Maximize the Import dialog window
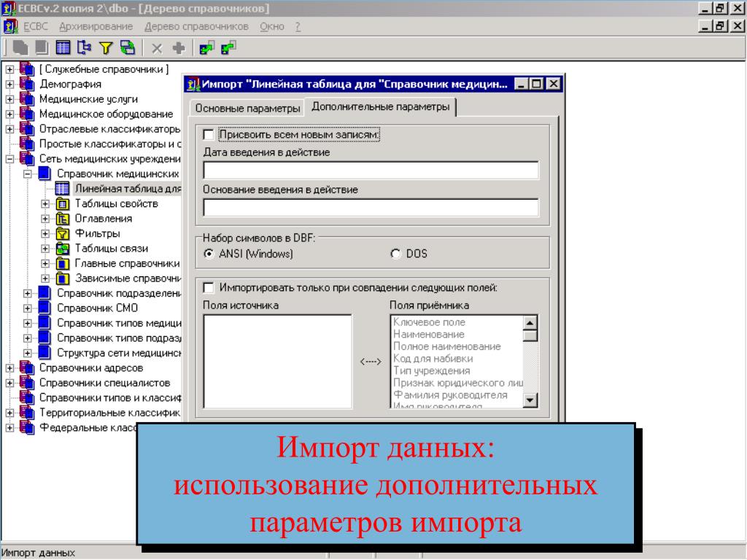 tap(536, 85)
